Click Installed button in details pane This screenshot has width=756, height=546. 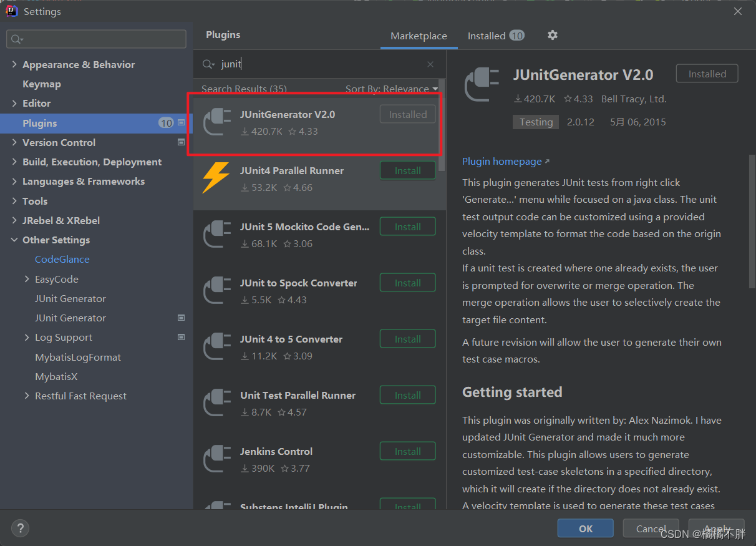pos(707,74)
